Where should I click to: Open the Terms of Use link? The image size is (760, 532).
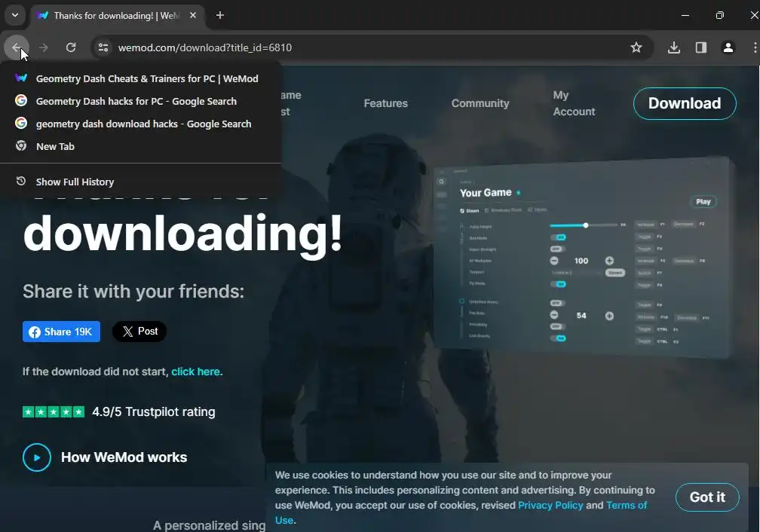point(627,505)
